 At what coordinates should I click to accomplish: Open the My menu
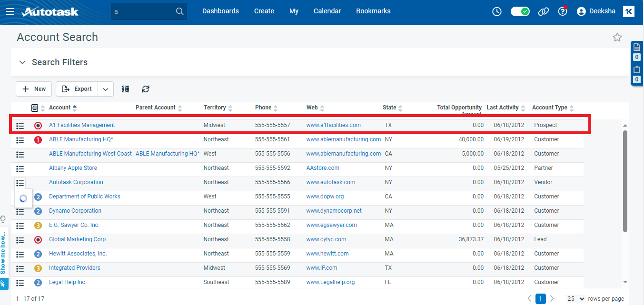pyautogui.click(x=294, y=11)
